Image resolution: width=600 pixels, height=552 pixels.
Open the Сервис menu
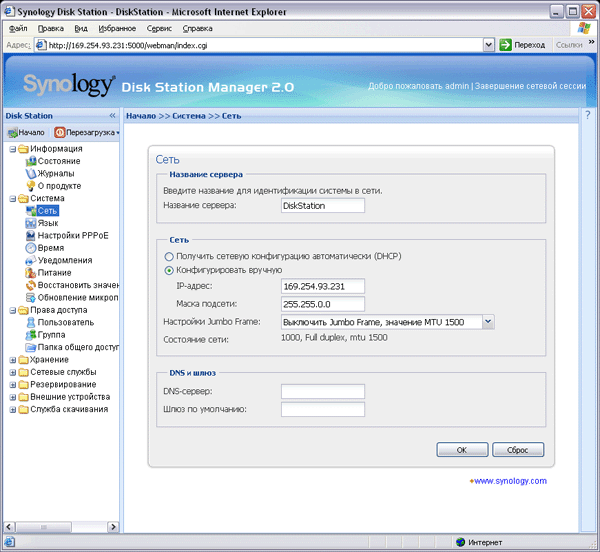[x=159, y=29]
